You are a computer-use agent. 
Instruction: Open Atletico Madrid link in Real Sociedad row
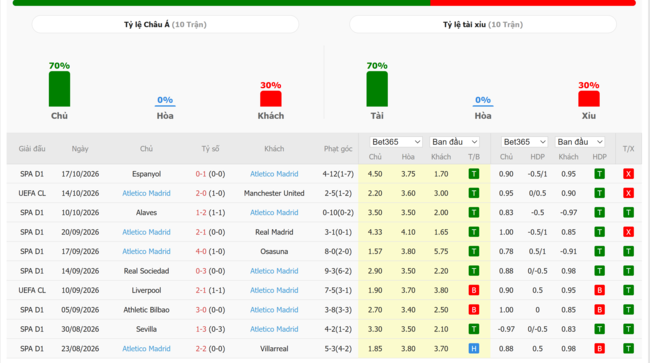point(274,271)
